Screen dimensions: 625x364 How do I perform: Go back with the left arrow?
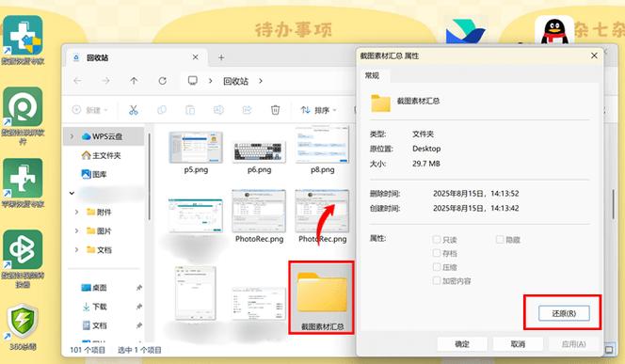[x=78, y=81]
